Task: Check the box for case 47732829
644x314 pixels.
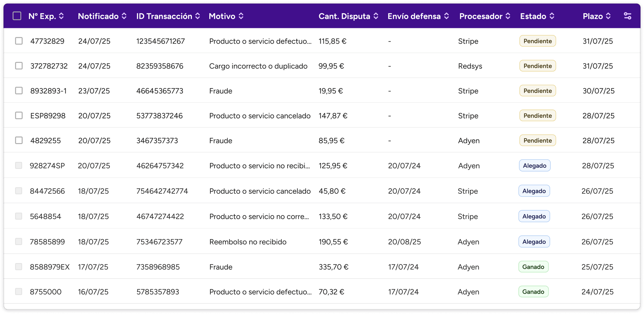Action: click(19, 41)
